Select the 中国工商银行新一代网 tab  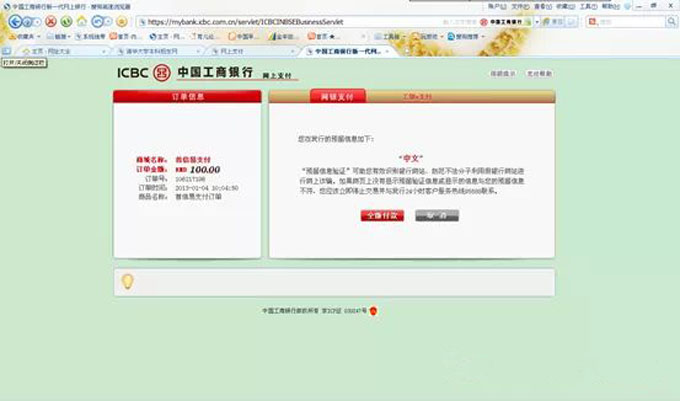point(347,51)
